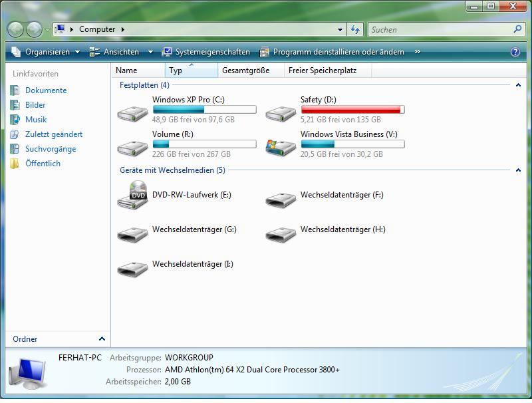Click the arrow before Computer in address bar
The width and height of the screenshot is (532, 403).
pos(72,29)
